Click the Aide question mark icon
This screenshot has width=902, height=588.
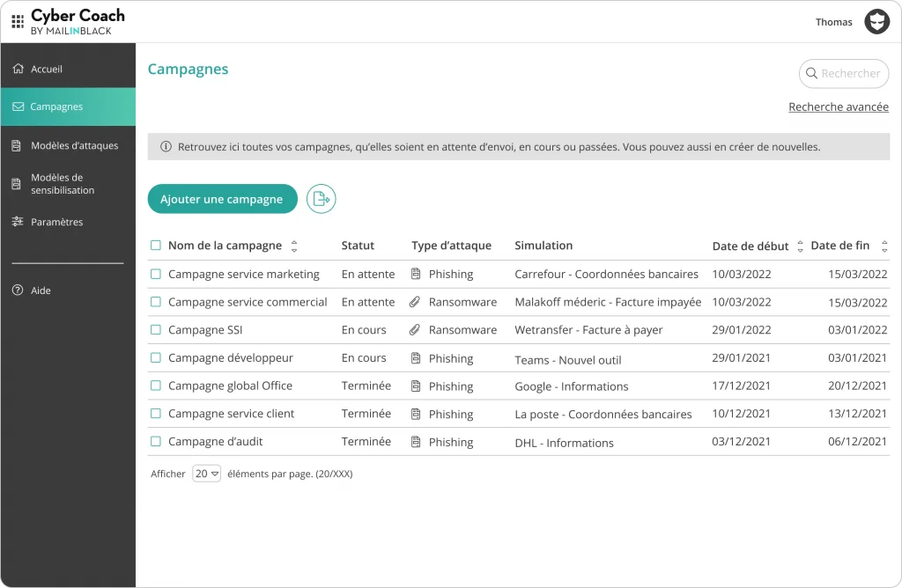point(18,290)
